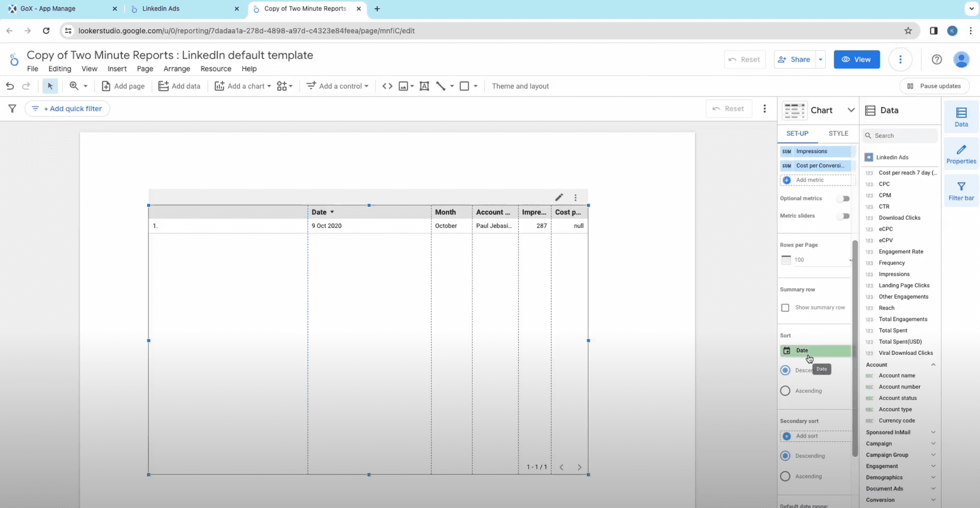The width and height of the screenshot is (980, 508).
Task: Click the zoom magnifier tool
Action: pyautogui.click(x=74, y=86)
